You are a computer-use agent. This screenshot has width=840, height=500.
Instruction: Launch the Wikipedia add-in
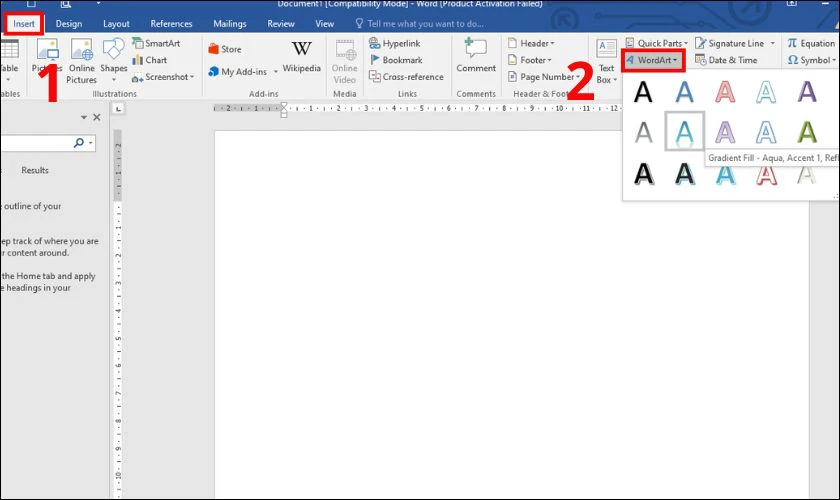(302, 56)
